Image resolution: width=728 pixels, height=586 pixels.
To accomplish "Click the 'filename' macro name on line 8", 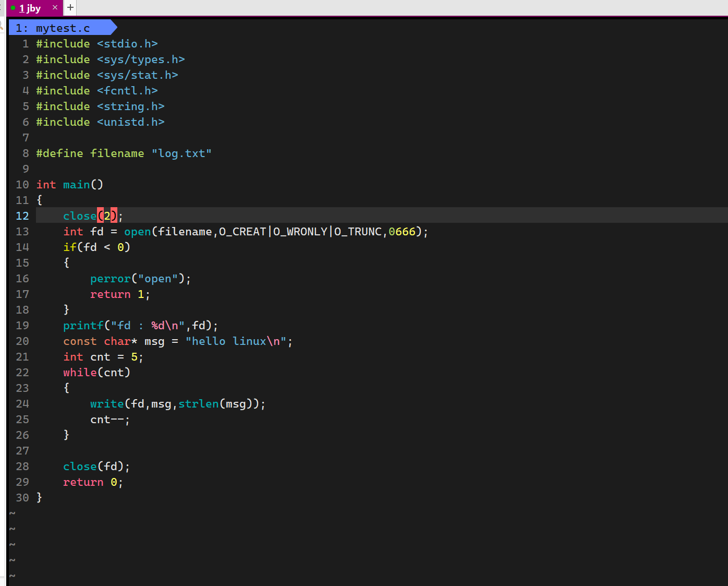I will 117,153.
